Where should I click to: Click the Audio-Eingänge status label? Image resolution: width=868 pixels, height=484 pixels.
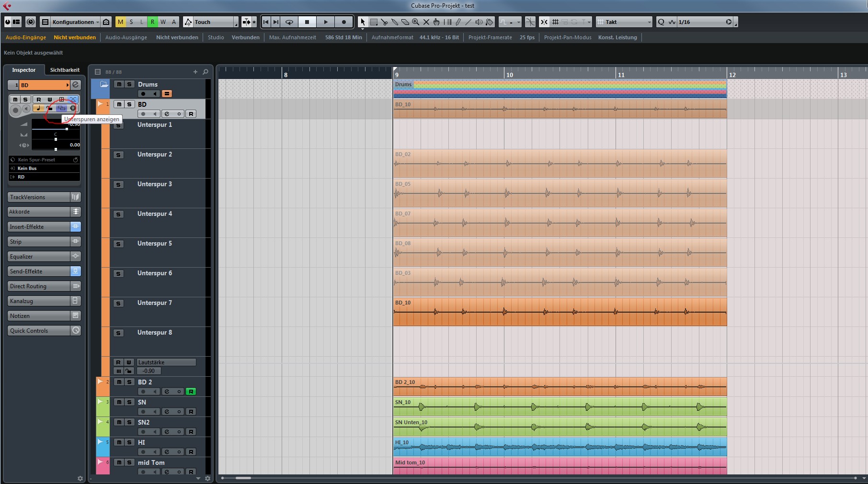(x=26, y=37)
